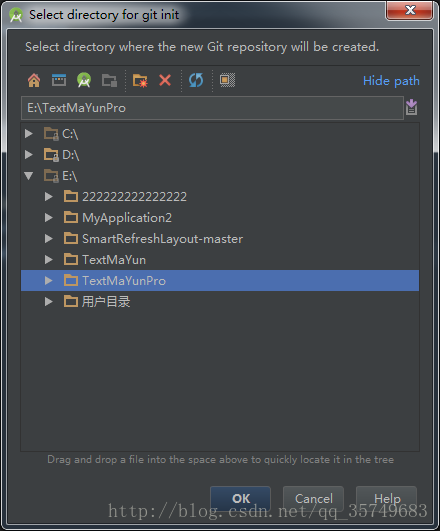This screenshot has height=531, width=440.
Task: Create a New Folder icon
Action: point(140,81)
